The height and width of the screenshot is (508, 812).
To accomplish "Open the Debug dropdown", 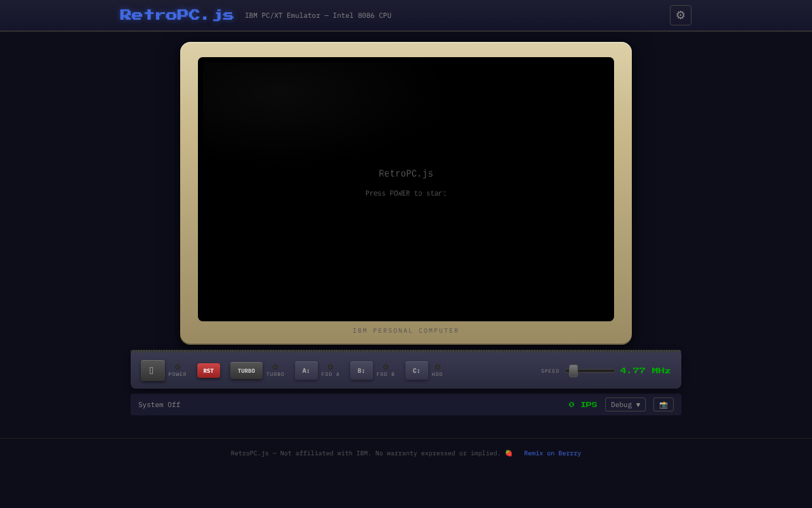I will pos(625,404).
